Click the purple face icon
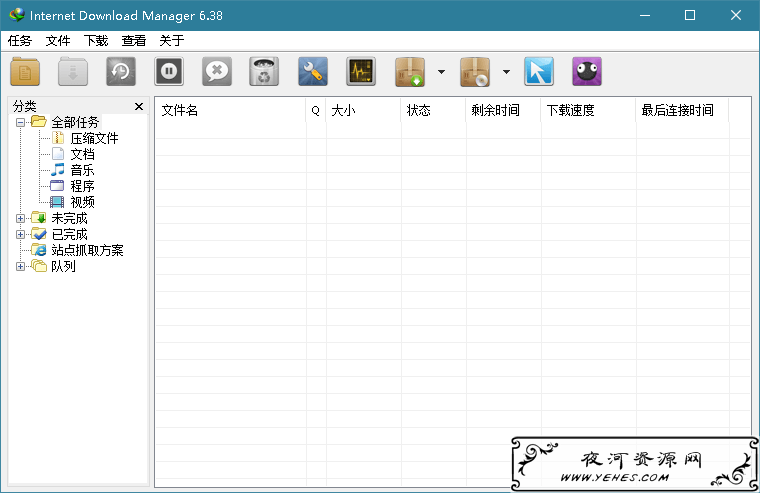This screenshot has height=493, width=760. pyautogui.click(x=586, y=72)
